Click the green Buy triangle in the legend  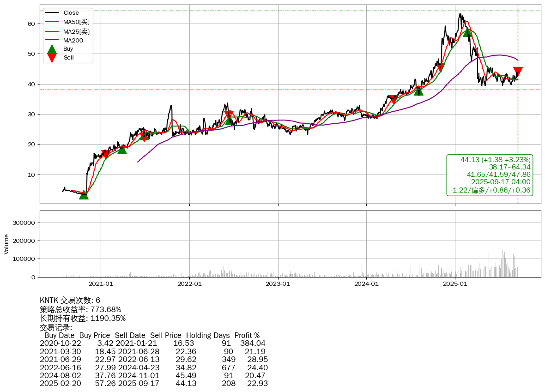[x=52, y=49]
